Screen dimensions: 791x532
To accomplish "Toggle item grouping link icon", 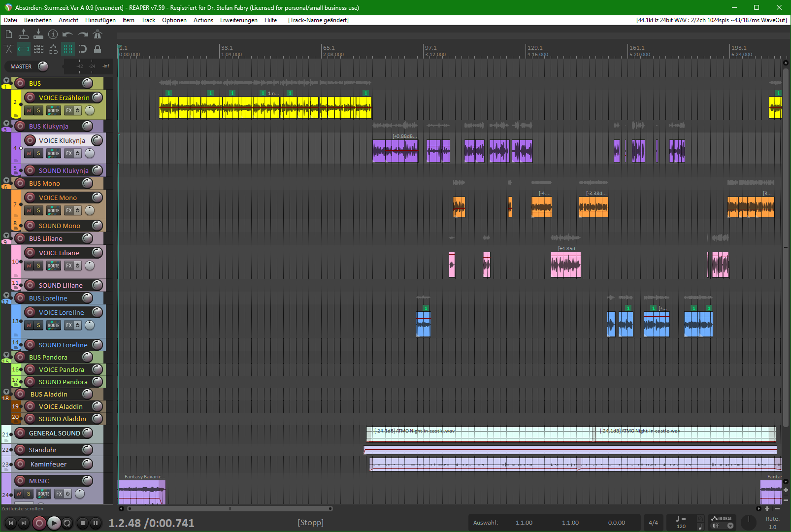I will (24, 49).
